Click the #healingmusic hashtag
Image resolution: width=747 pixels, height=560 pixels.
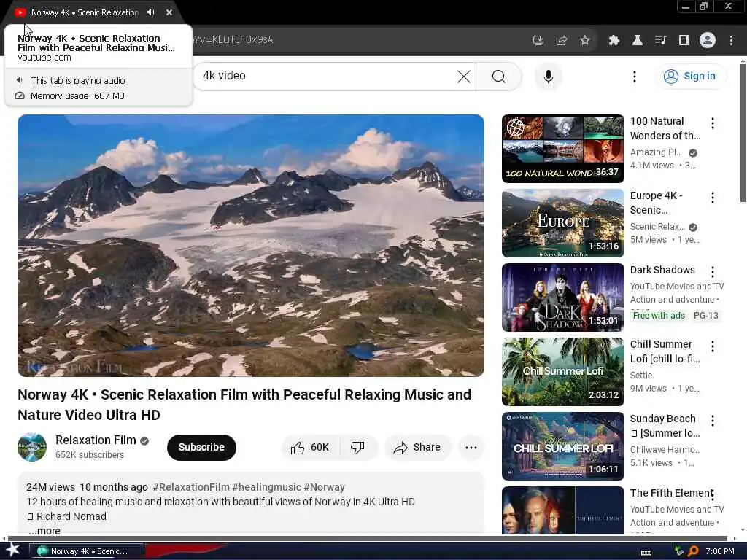[x=267, y=487]
